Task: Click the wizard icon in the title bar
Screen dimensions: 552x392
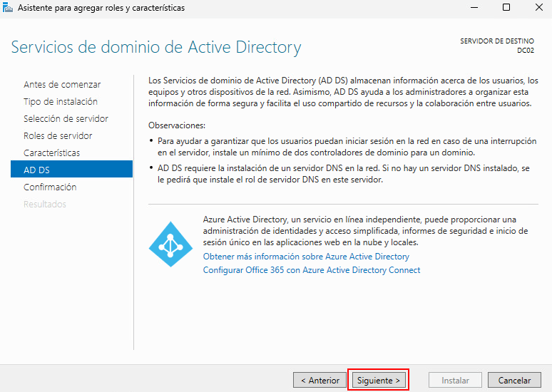Action: coord(9,8)
